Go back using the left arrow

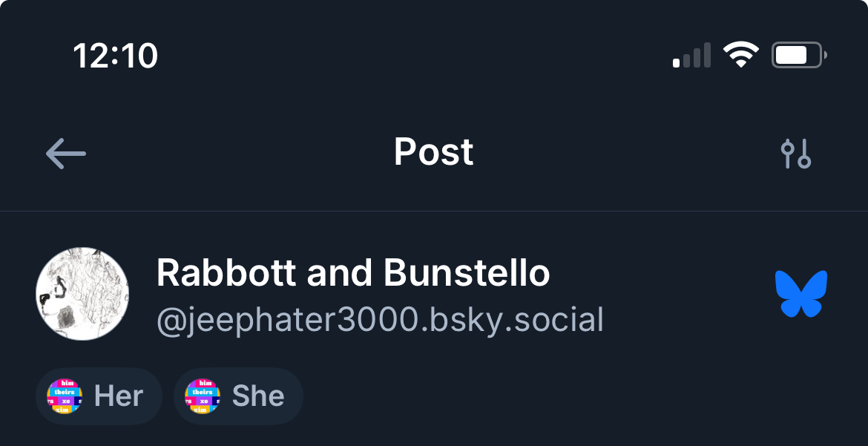tap(66, 154)
